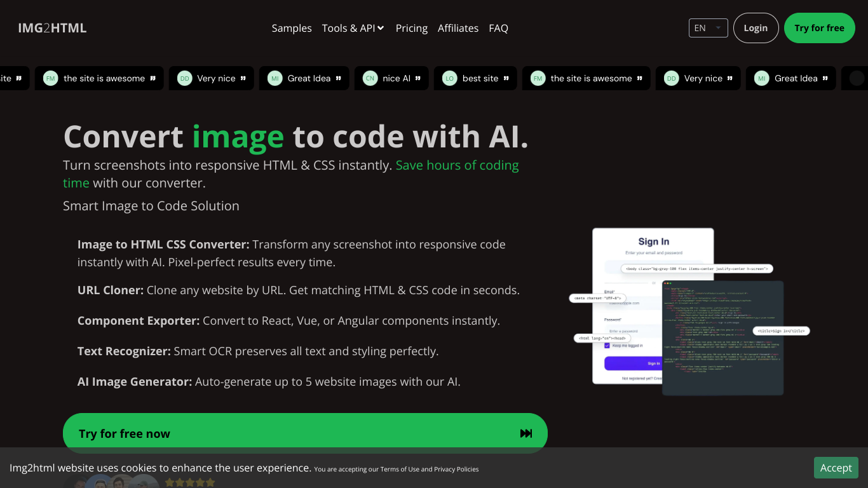Click the 'AI Image Generator:' feature text
868x488 pixels.
[135, 381]
